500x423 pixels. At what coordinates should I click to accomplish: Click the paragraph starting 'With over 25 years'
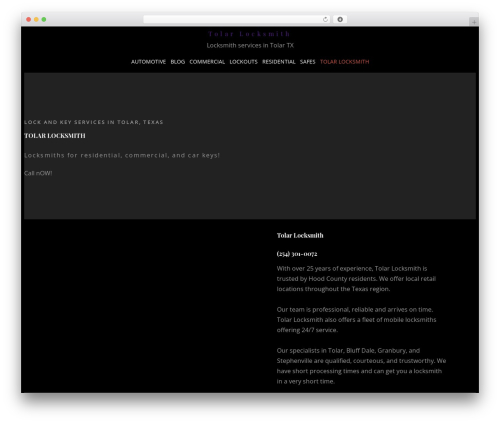click(x=356, y=279)
